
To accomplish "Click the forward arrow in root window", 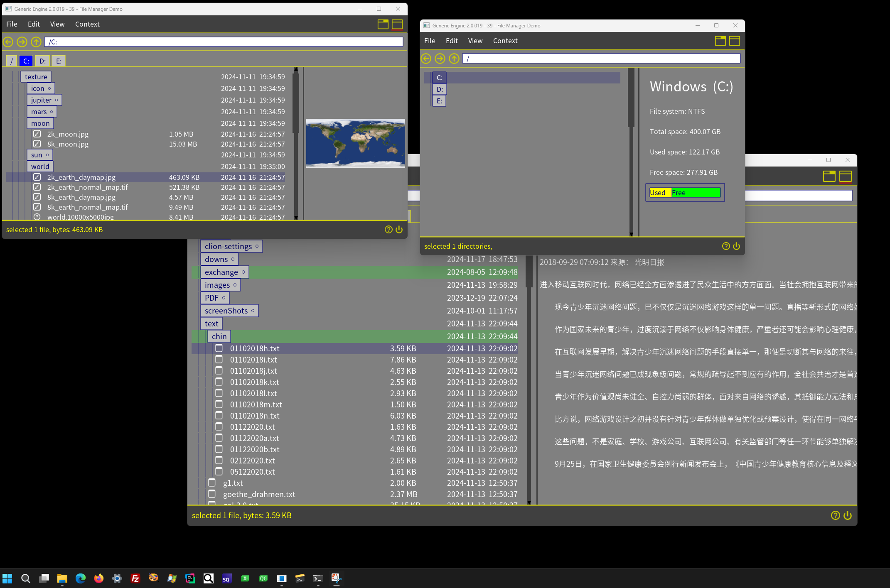I will [440, 59].
